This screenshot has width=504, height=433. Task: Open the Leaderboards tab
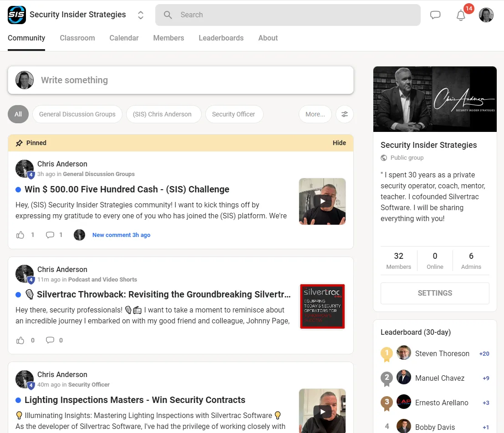pos(221,38)
